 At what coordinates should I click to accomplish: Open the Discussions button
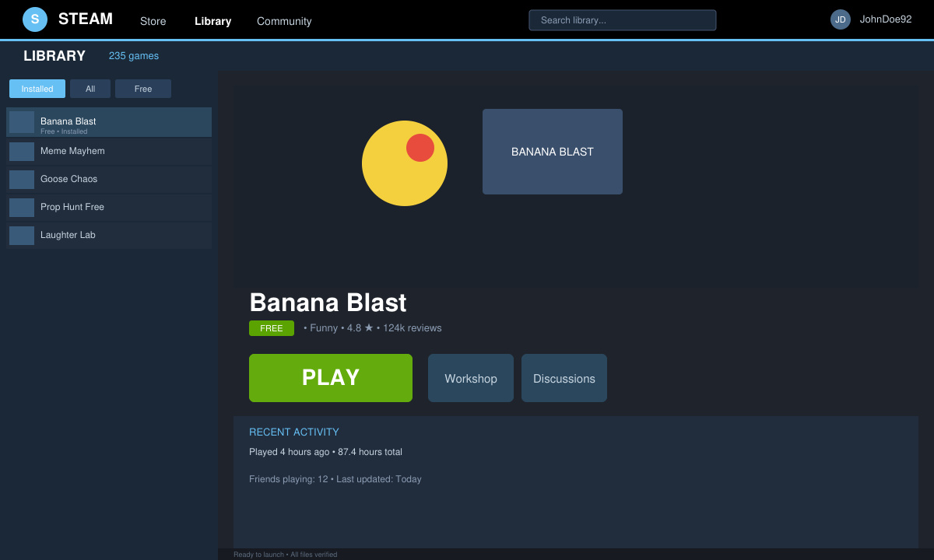[564, 378]
